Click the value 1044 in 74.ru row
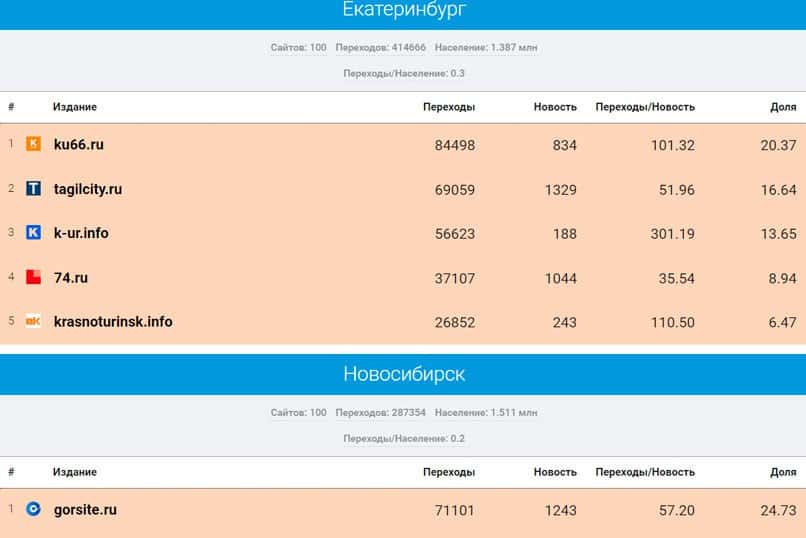806x538 pixels. click(x=561, y=279)
